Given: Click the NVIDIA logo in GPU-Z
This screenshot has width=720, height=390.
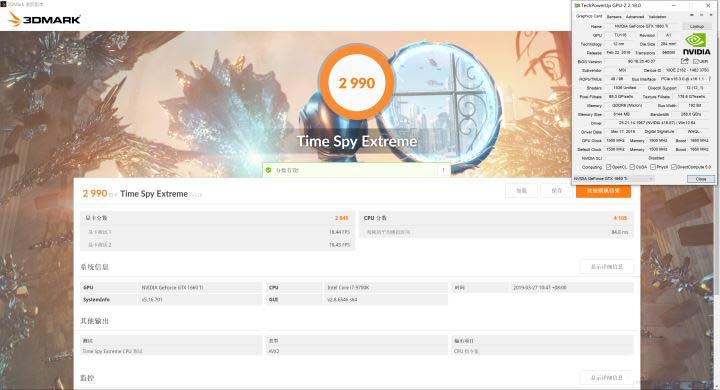Looking at the screenshot, I should pos(697,44).
